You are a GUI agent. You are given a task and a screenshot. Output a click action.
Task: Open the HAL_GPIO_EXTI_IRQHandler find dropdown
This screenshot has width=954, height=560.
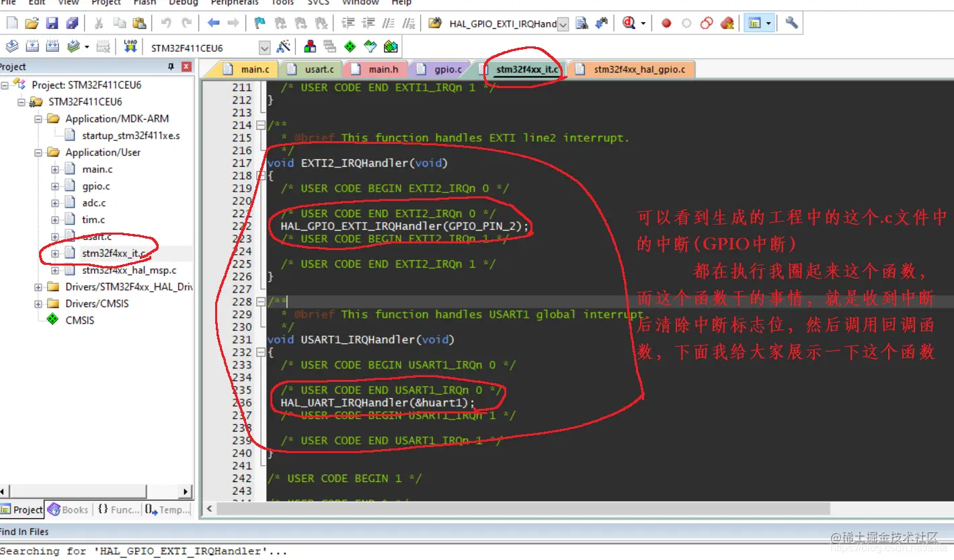pos(563,24)
